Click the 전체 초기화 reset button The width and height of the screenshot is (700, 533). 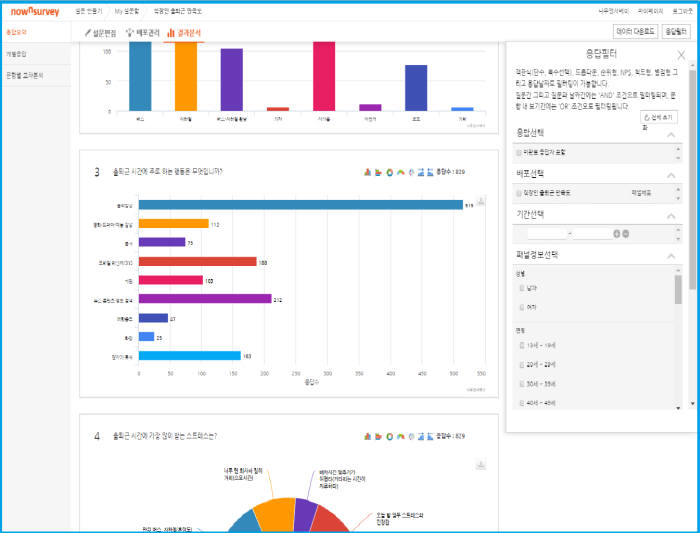[x=659, y=117]
